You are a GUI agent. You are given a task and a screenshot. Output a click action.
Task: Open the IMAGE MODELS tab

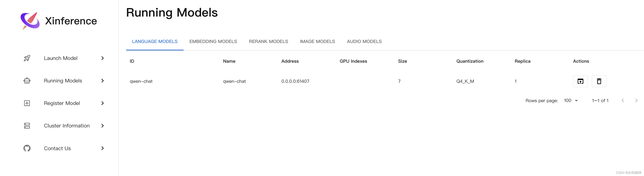(318, 41)
